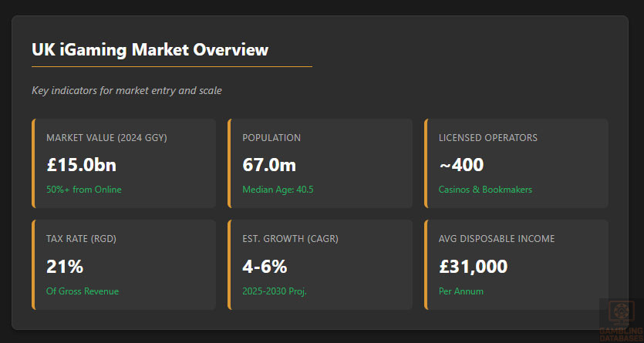Click the ~400 operators figure
This screenshot has width=644, height=343.
coord(461,164)
